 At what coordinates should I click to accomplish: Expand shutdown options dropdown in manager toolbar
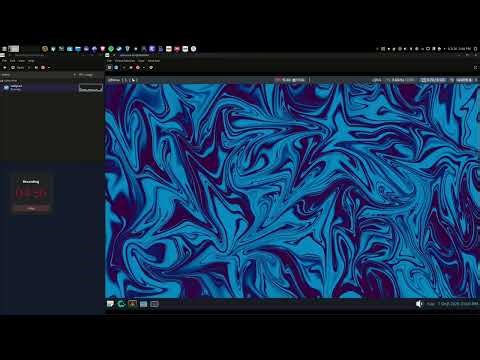(x=49, y=67)
